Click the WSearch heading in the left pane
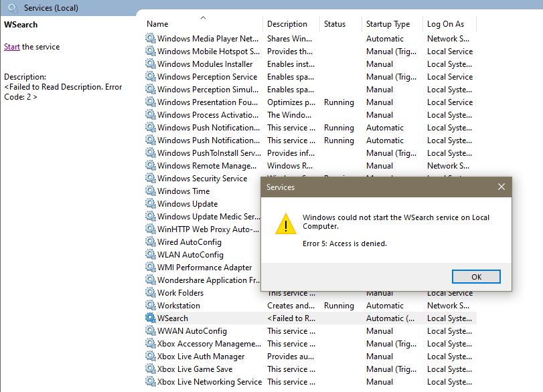 tap(21, 25)
